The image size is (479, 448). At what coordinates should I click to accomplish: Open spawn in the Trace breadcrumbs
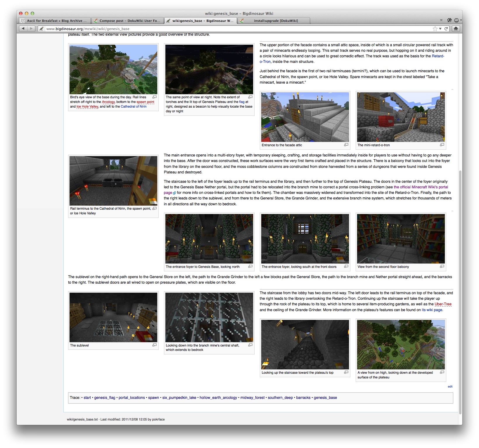[153, 398]
